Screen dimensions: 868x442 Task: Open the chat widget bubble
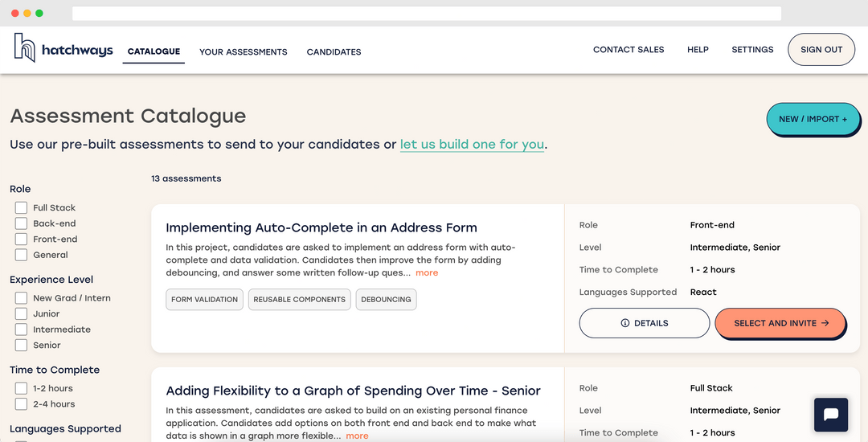[831, 415]
